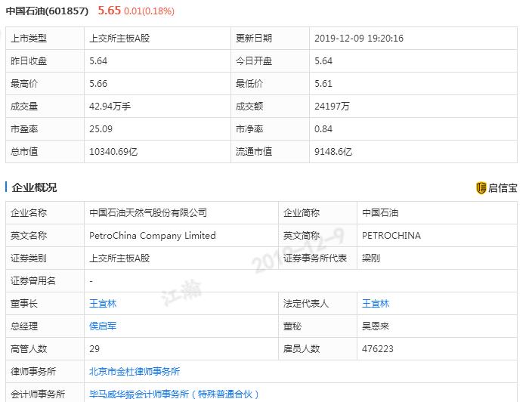Open 北京市金杜律师事务所 law firm link
The height and width of the screenshot is (402, 532).
click(x=135, y=372)
